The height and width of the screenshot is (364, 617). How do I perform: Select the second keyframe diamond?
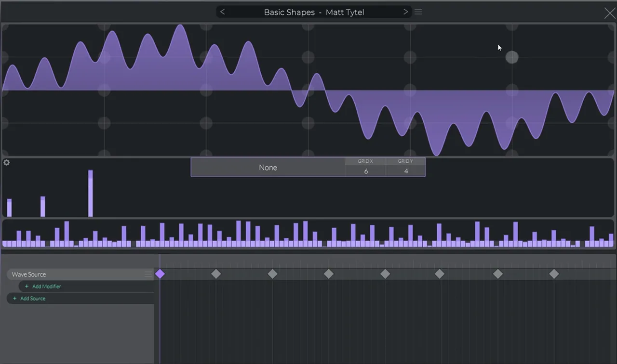tap(216, 274)
